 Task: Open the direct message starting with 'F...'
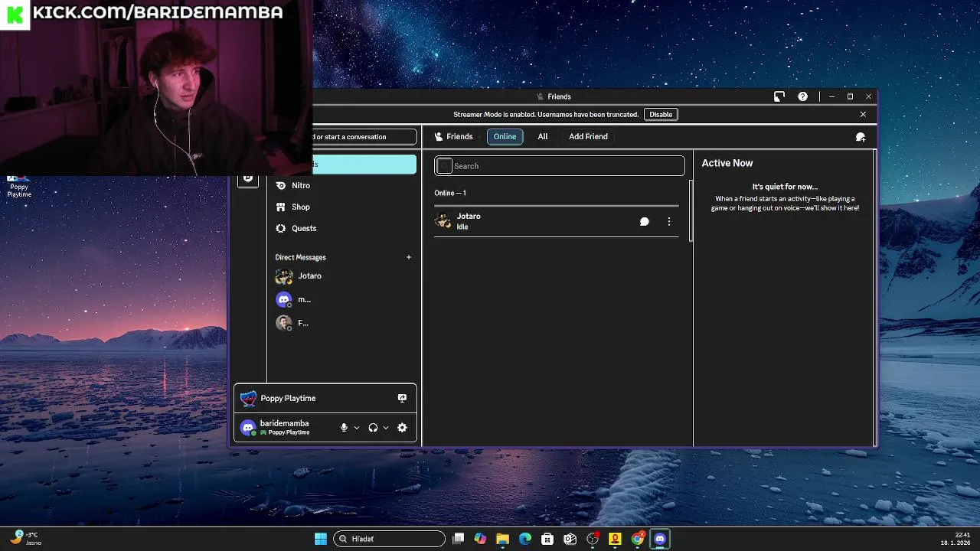coord(341,323)
